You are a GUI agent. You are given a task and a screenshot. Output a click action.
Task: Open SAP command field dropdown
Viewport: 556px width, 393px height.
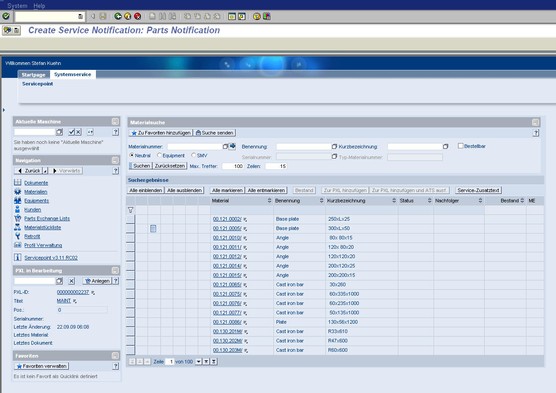pos(80,16)
